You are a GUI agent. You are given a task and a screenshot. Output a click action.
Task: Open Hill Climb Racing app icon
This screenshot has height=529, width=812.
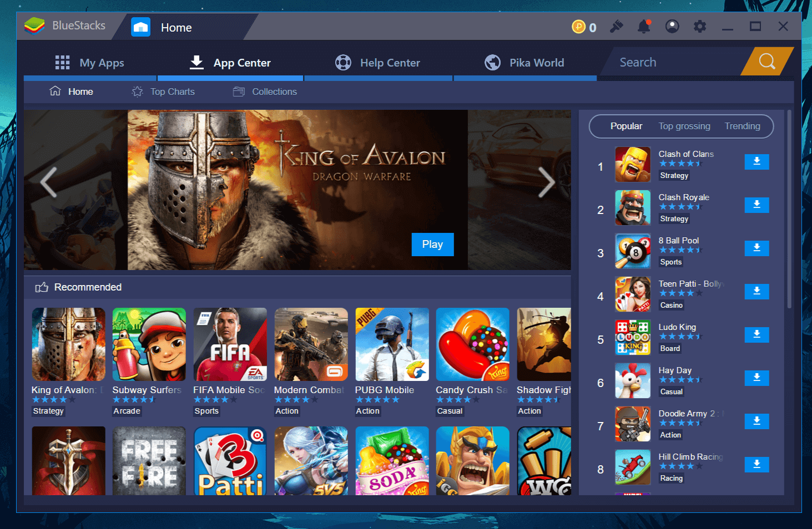[633, 467]
